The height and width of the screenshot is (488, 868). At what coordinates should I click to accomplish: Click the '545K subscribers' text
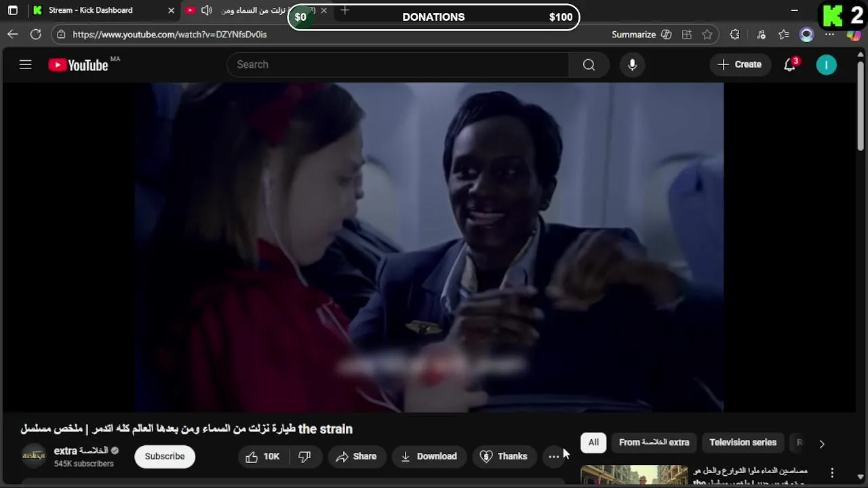click(83, 464)
